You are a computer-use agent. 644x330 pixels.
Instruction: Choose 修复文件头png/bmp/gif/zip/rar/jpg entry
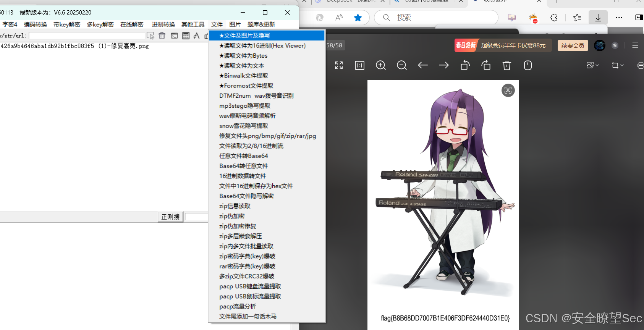[x=267, y=136]
